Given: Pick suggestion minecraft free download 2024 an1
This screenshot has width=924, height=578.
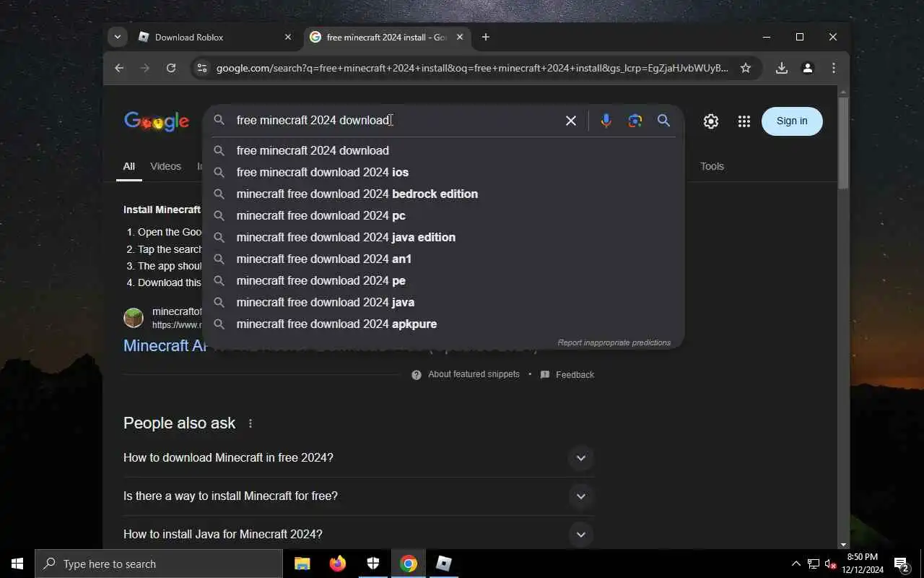Looking at the screenshot, I should 443,259.
